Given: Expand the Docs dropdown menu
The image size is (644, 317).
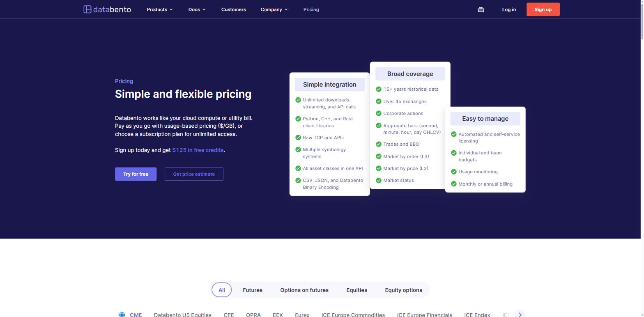Looking at the screenshot, I should 197,9.
